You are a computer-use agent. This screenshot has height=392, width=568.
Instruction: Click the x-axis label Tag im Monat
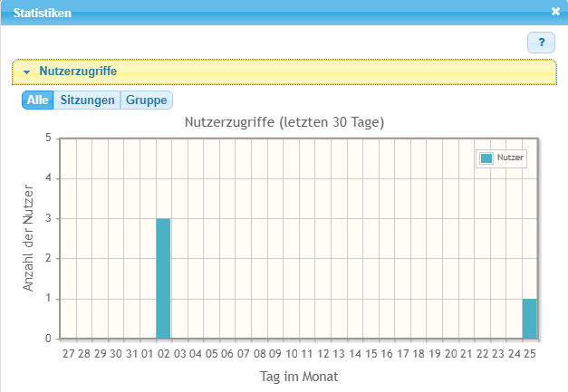click(299, 377)
